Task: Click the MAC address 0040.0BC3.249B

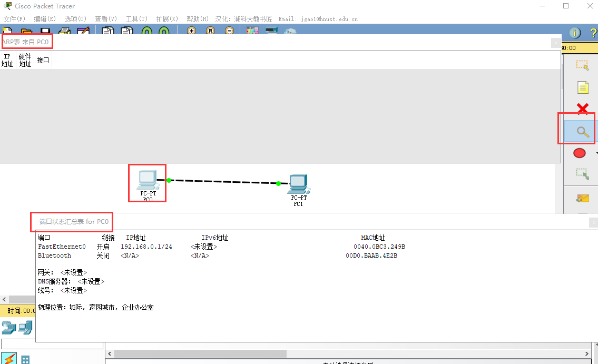Action: 379,247
